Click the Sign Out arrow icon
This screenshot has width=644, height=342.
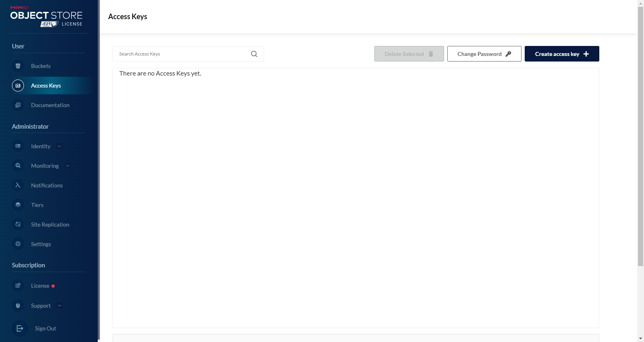point(20,328)
